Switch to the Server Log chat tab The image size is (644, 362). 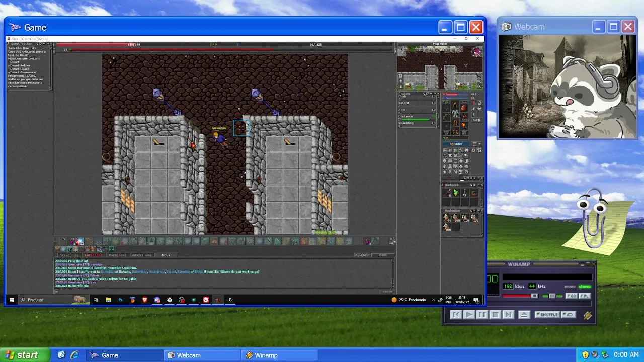click(x=69, y=255)
